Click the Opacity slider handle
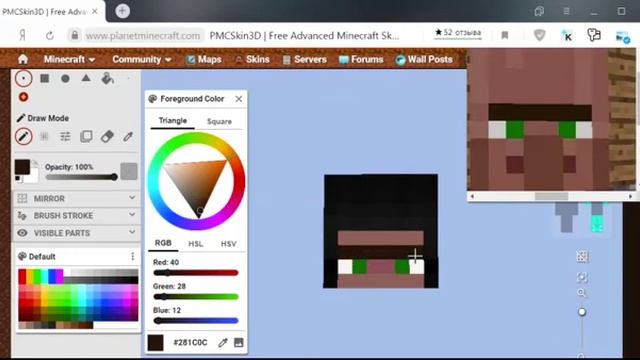640x360 pixels. [114, 177]
